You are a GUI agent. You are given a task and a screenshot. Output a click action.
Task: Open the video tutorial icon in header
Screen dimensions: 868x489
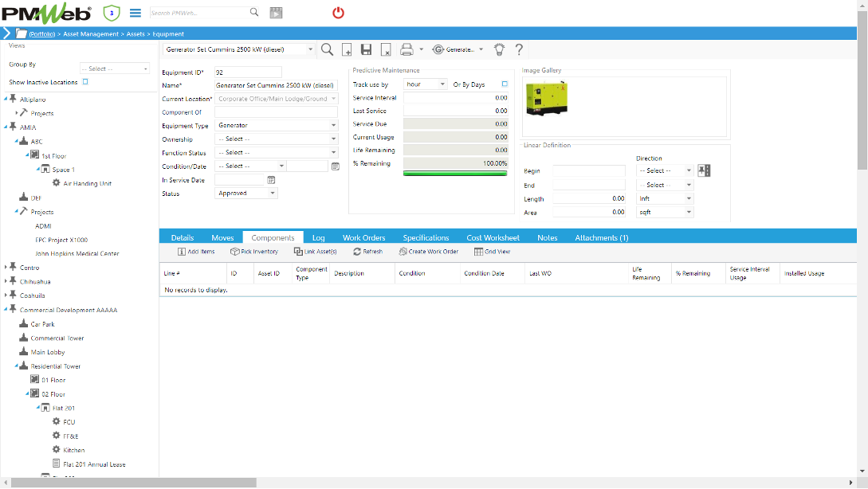[277, 13]
